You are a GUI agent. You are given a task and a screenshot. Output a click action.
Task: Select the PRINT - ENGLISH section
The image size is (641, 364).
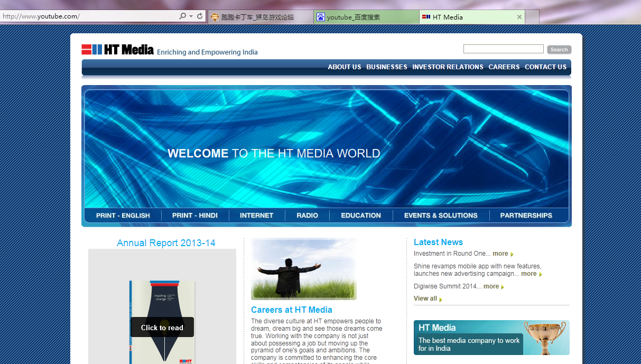123,216
